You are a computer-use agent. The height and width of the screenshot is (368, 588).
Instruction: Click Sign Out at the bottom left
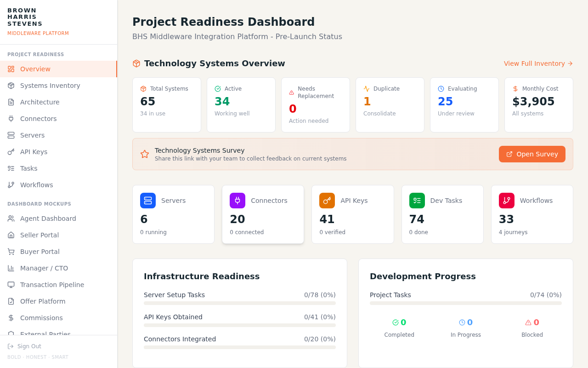(25, 346)
